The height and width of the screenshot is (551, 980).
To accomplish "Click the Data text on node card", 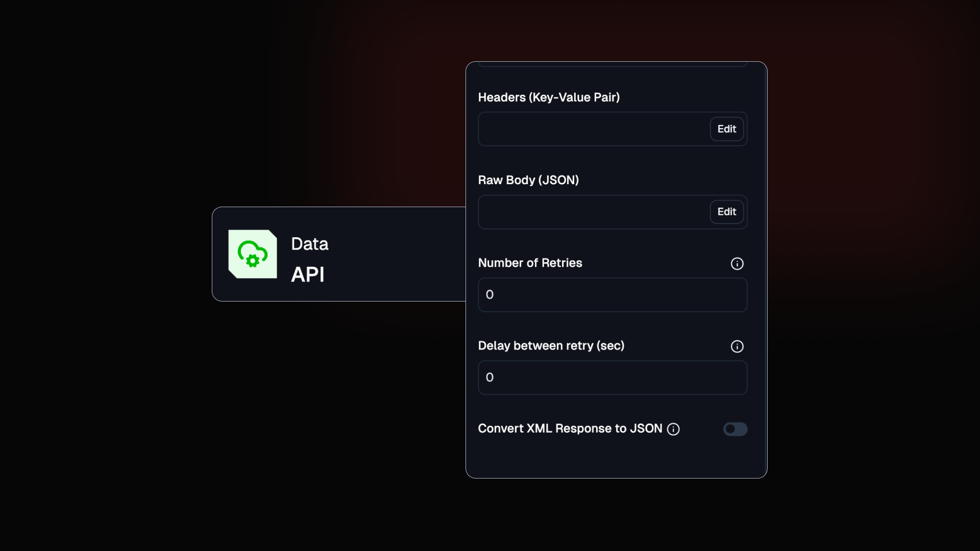I will point(310,244).
